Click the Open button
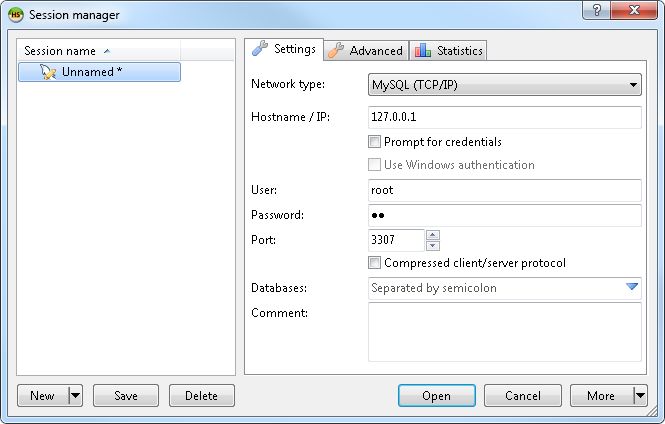This screenshot has width=665, height=424. tap(437, 396)
